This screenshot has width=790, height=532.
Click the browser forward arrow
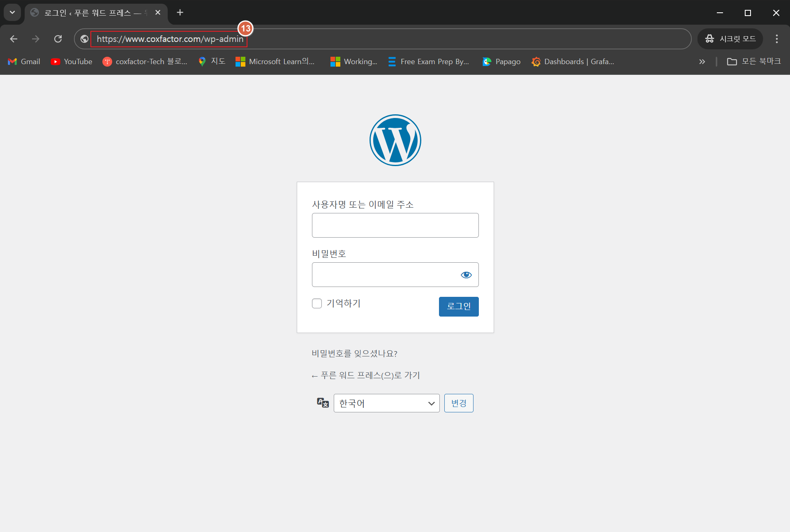click(36, 39)
